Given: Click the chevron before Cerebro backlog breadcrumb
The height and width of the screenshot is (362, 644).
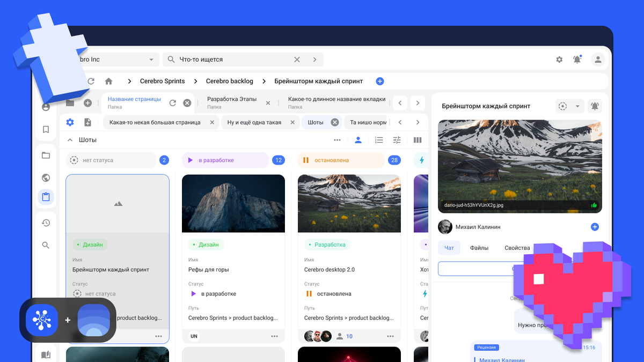Looking at the screenshot, I should click(x=195, y=82).
